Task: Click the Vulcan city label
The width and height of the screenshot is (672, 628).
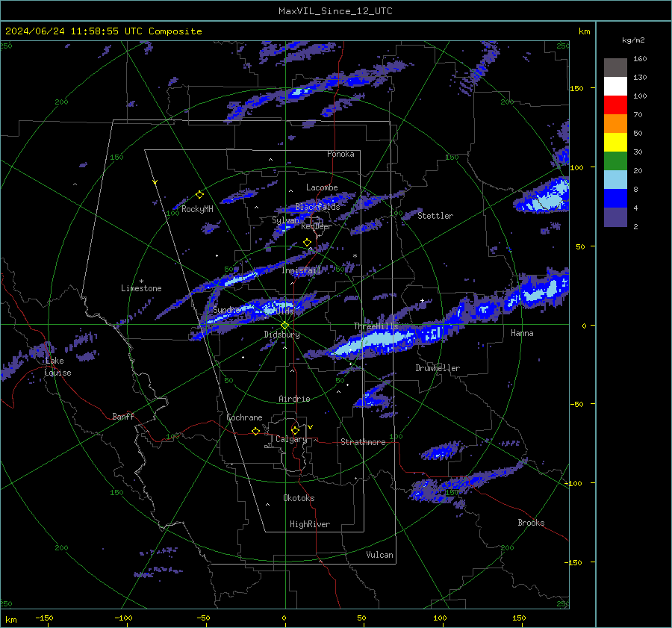Action: click(379, 555)
